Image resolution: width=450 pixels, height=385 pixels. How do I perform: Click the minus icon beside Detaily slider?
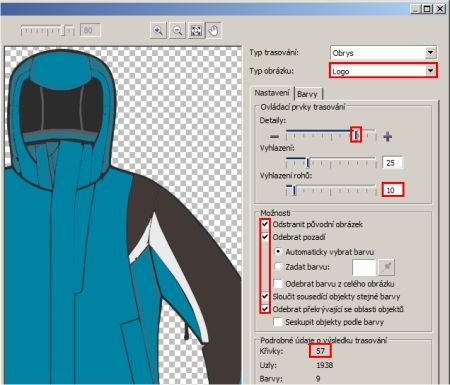pos(274,136)
